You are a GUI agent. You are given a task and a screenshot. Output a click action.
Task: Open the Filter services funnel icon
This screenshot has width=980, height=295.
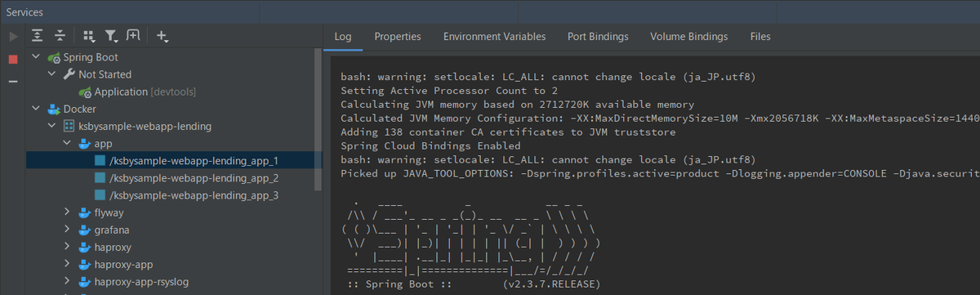[x=112, y=36]
